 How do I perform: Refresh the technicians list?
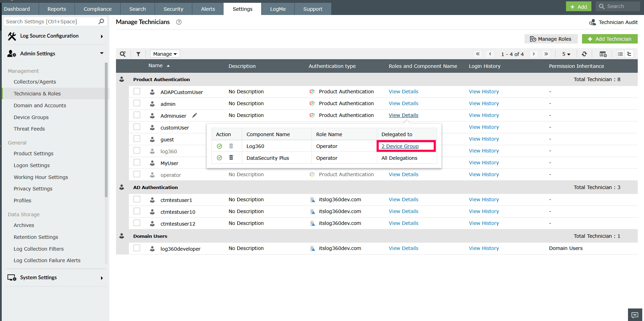(x=584, y=54)
